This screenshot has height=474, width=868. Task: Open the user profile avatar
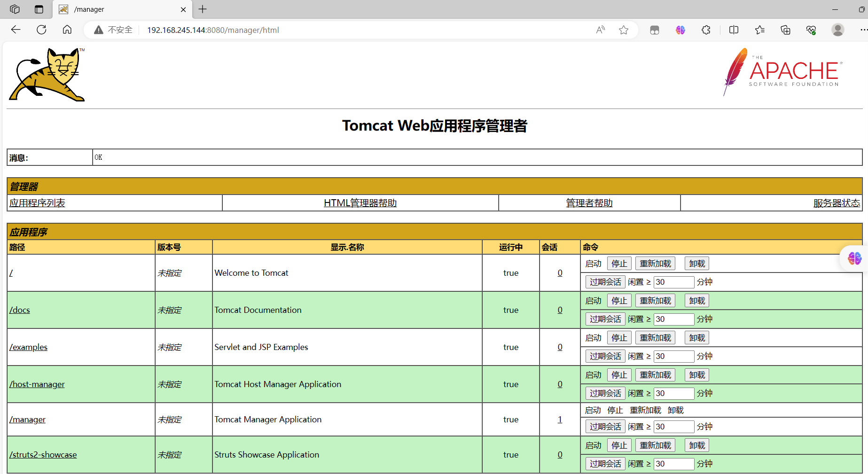(x=837, y=30)
